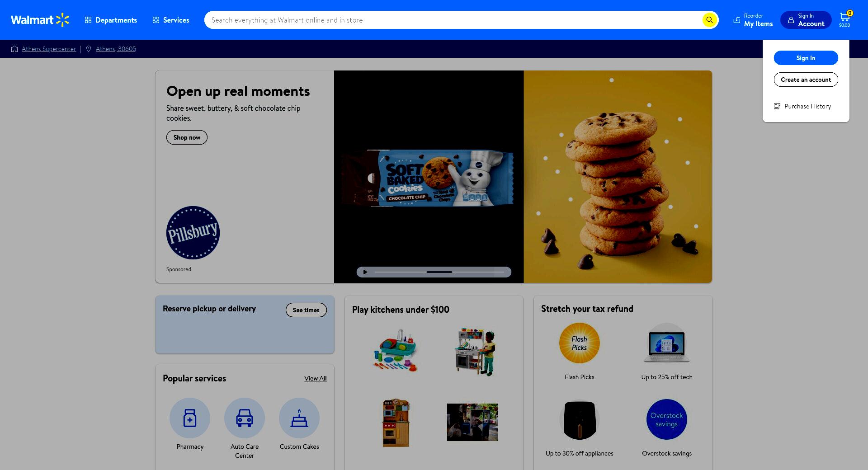Select the toy sink play set image
This screenshot has width=868, height=470.
pyautogui.click(x=396, y=351)
